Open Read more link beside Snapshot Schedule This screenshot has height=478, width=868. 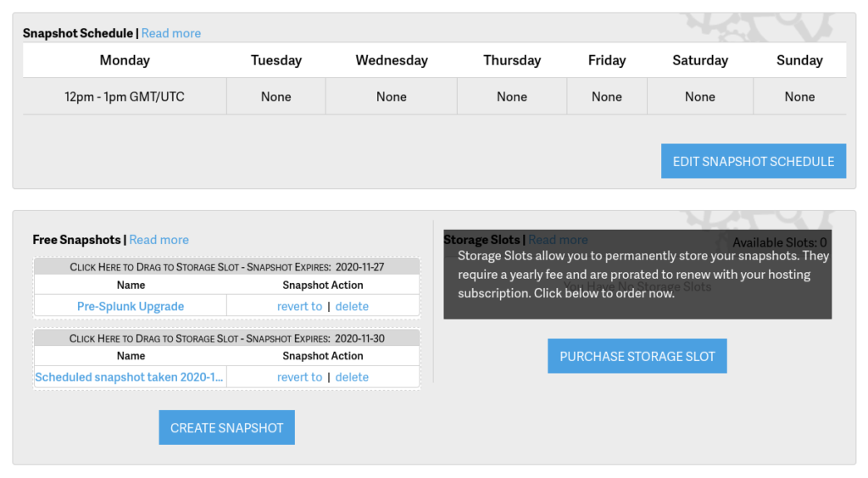click(171, 33)
